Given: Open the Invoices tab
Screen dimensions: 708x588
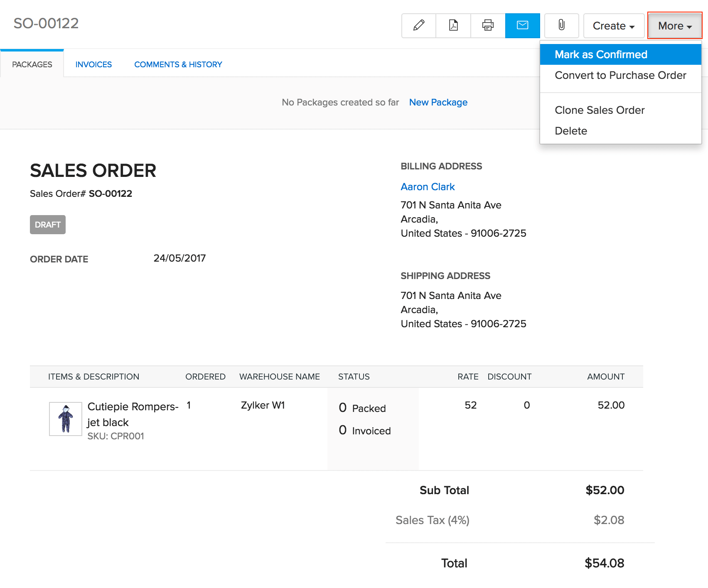Looking at the screenshot, I should [93, 64].
